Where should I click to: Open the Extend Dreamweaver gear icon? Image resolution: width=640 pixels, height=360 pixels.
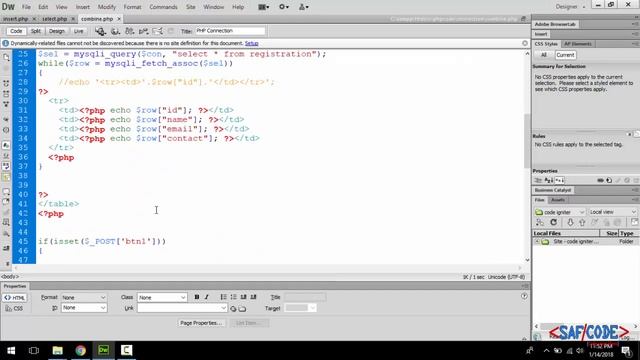pyautogui.click(x=284, y=7)
